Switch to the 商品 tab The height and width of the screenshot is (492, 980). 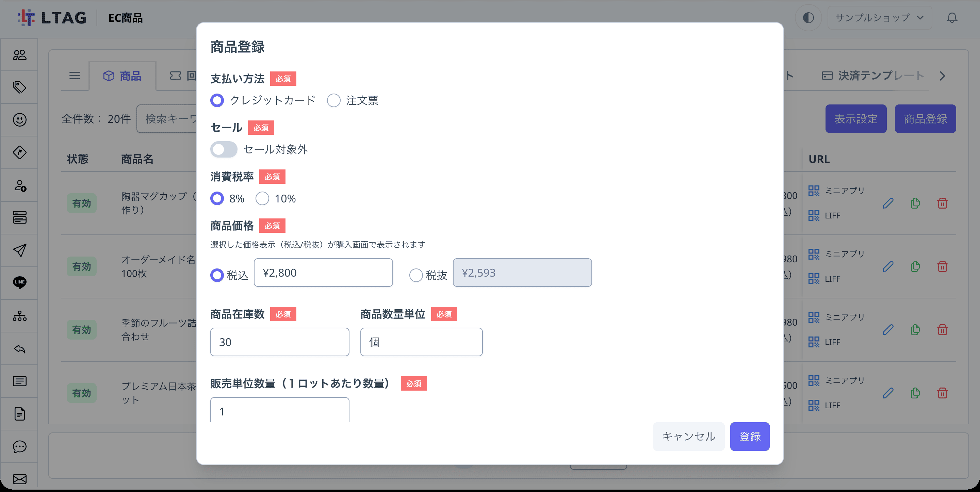point(122,76)
